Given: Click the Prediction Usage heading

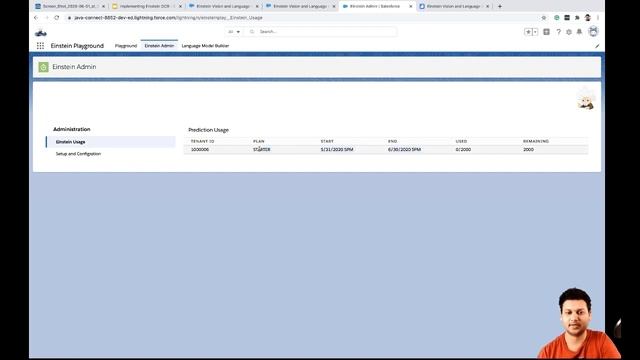Looking at the screenshot, I should [x=209, y=130].
